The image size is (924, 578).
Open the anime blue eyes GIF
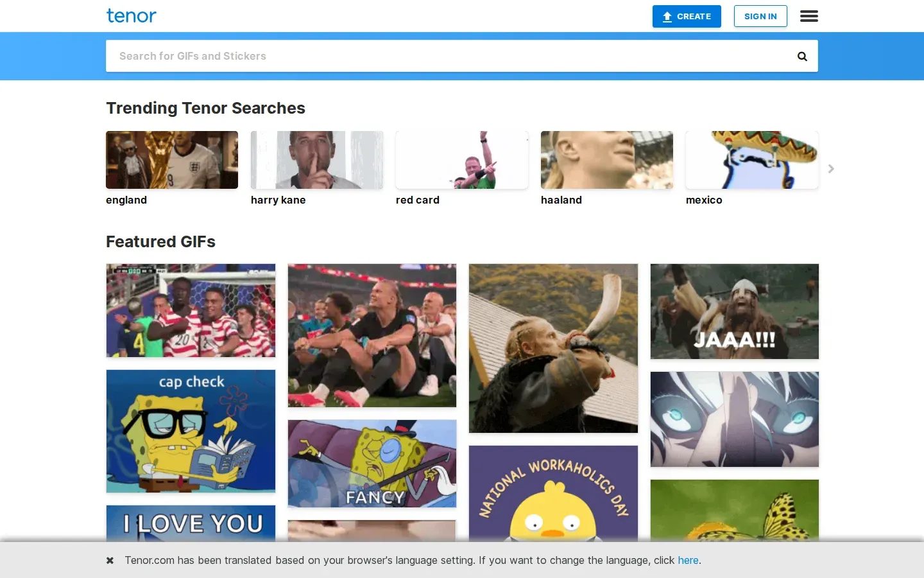click(x=735, y=419)
